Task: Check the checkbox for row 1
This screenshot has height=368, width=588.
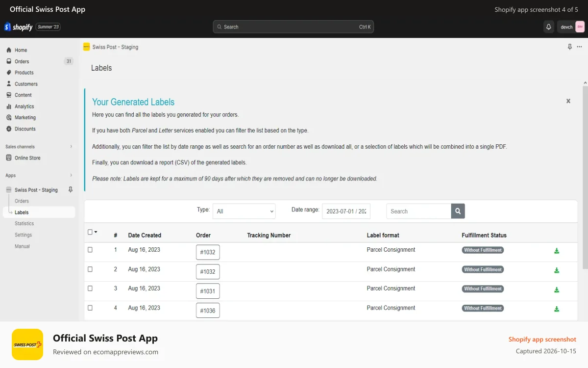Action: pos(90,250)
